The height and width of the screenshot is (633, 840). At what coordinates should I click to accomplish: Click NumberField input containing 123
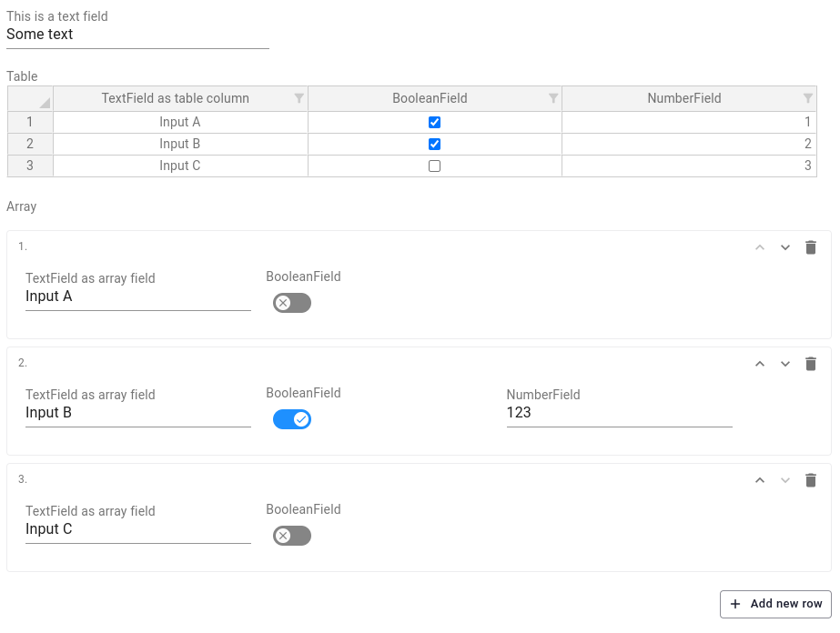pos(619,413)
